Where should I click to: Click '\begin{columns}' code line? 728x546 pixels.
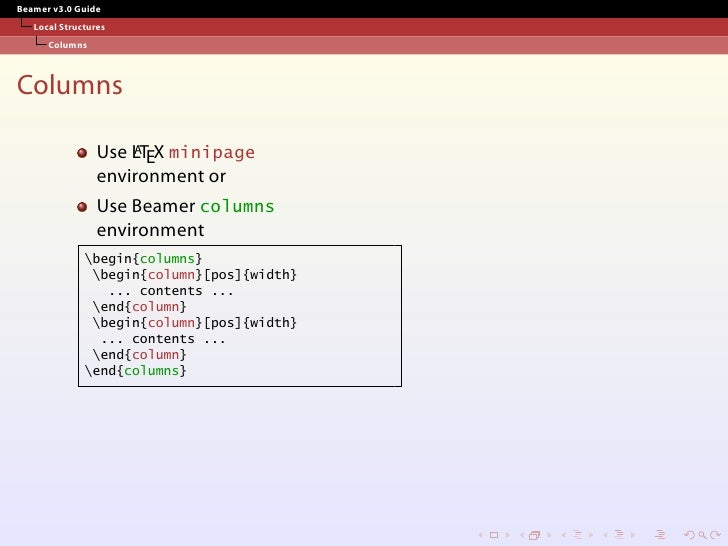coord(143,259)
